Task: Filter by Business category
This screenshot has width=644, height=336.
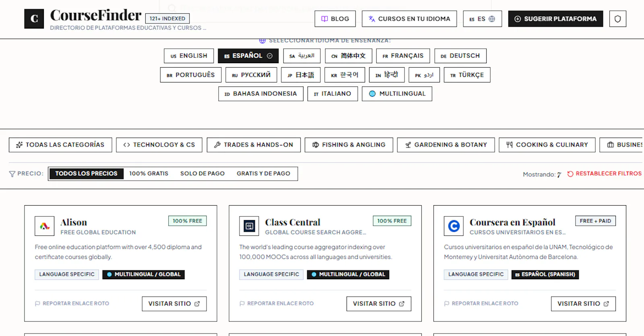Action: 622,145
